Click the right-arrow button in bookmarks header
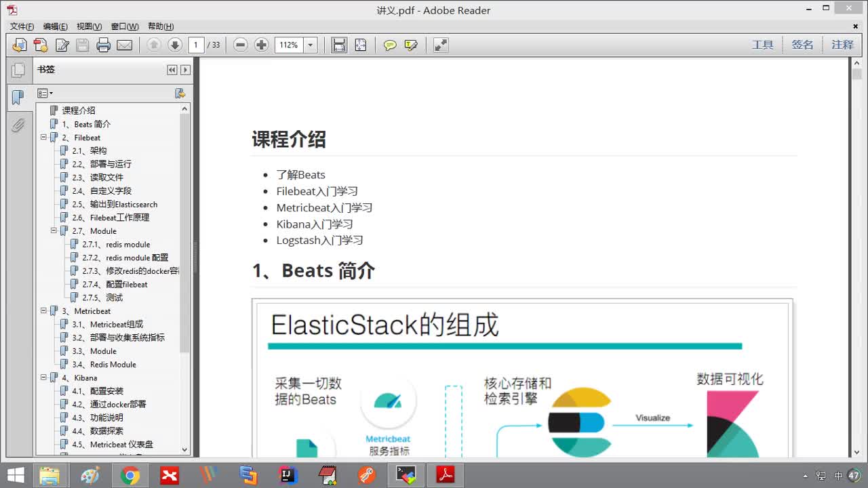 185,70
